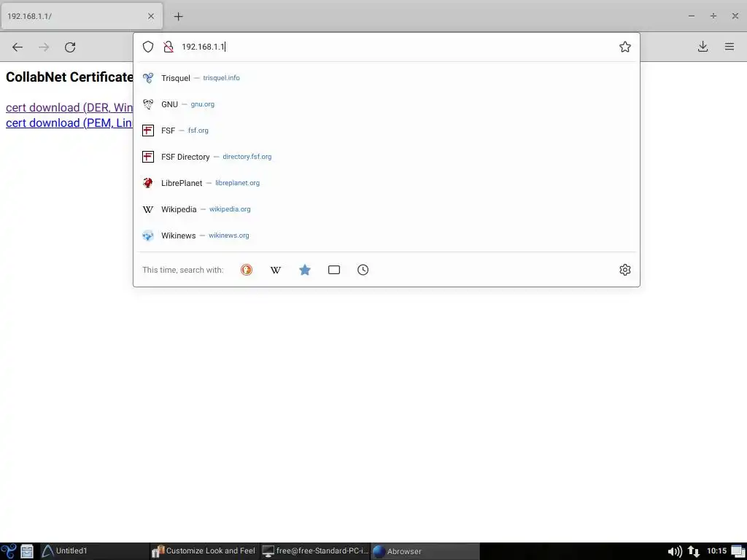Screen dimensions: 747x560
Task: Choose the Trisquel suggestion
Action: (x=387, y=77)
